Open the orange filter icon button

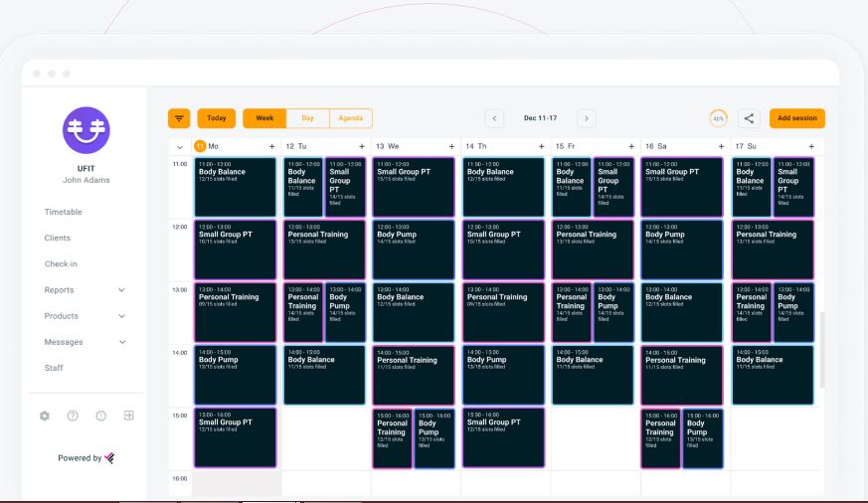[x=179, y=118]
